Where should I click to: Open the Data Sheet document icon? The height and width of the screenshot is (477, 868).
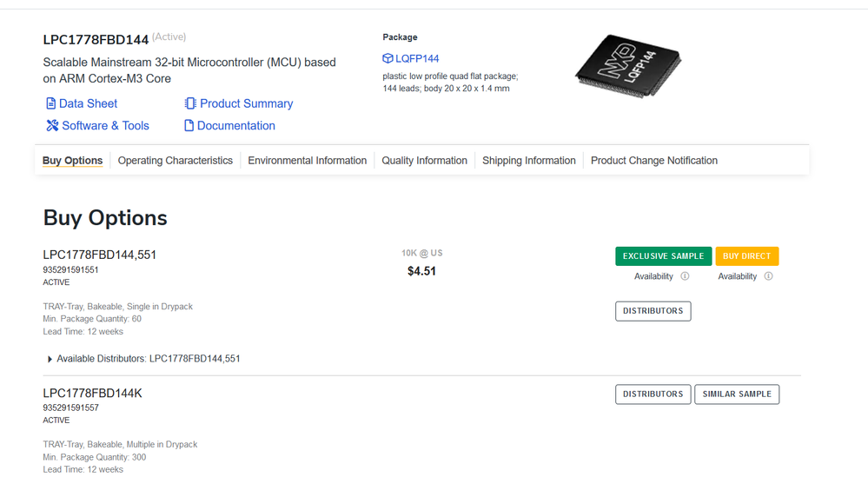[50, 103]
